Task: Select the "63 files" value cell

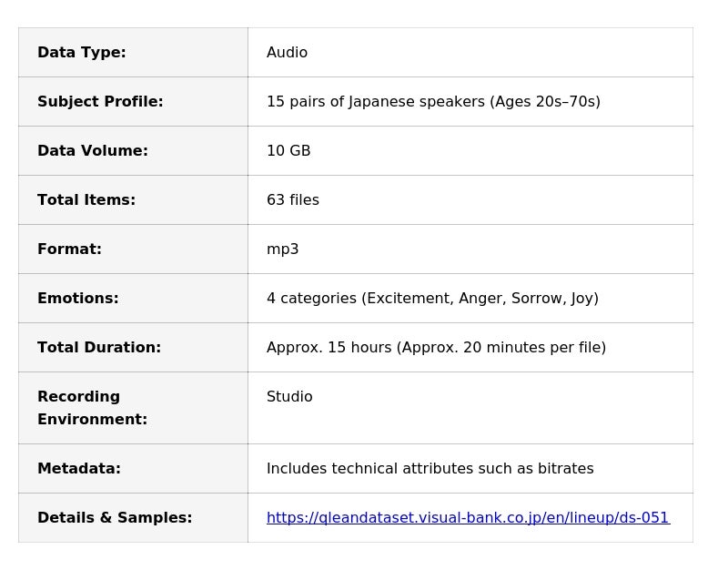Action: [293, 200]
